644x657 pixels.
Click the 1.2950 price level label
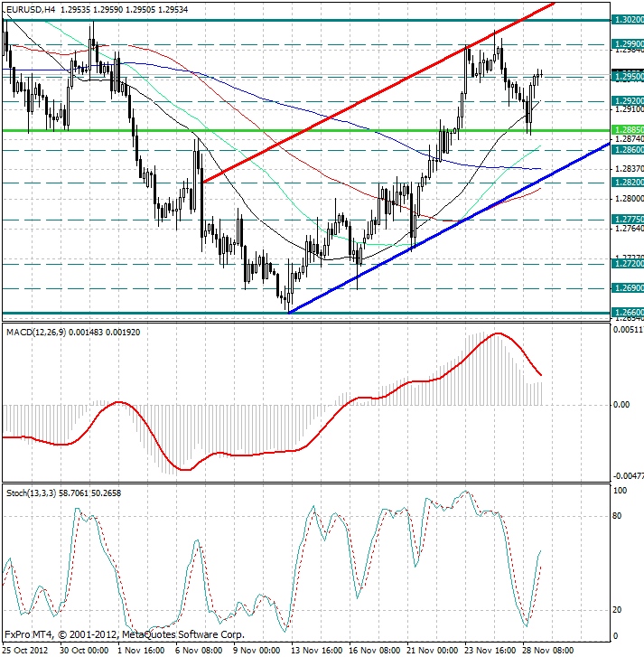tap(627, 77)
